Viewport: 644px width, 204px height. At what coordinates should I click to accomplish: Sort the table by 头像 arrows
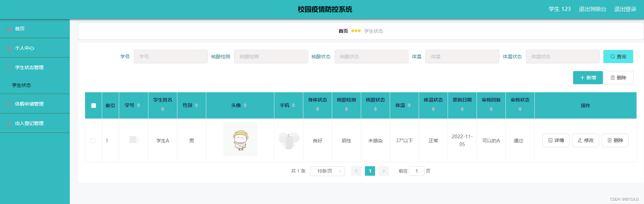click(x=245, y=106)
